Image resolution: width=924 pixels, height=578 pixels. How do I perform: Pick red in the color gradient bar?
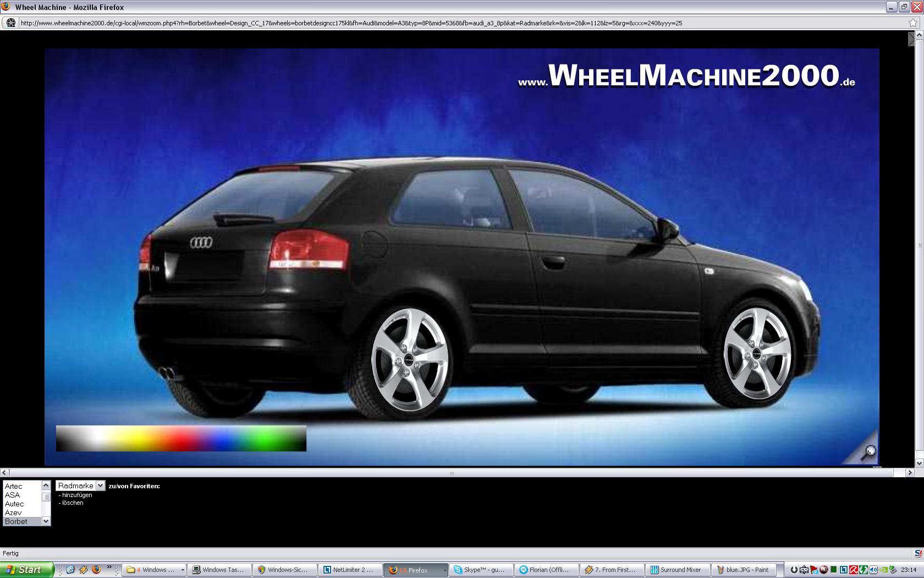(x=176, y=439)
